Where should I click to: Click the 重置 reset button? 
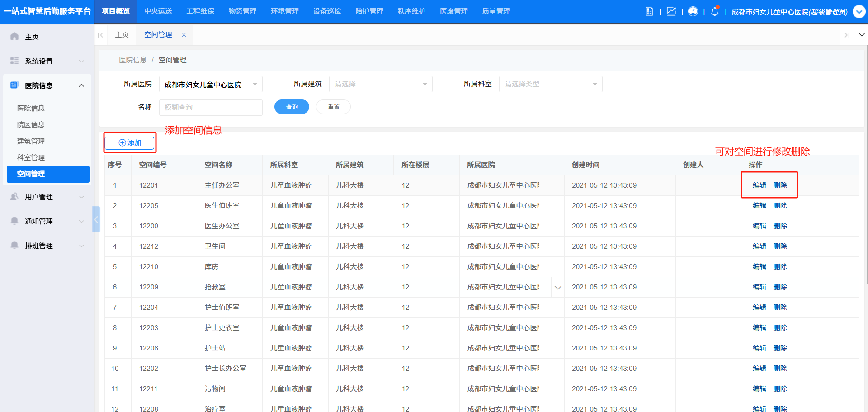pos(333,107)
